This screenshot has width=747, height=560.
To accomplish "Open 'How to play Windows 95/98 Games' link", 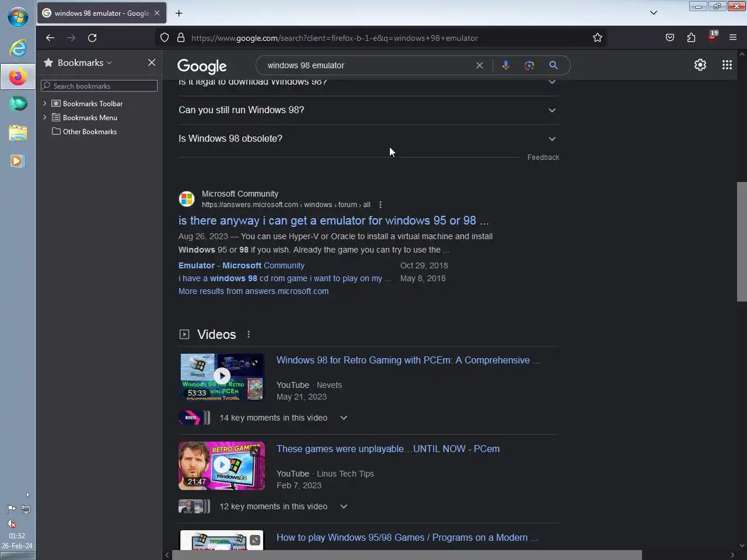I will click(x=407, y=537).
